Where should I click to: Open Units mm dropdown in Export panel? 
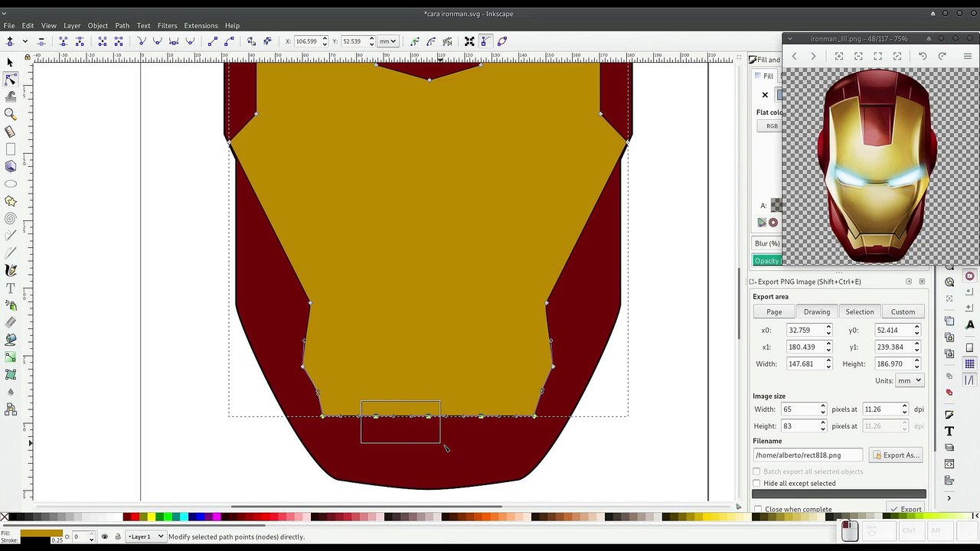tap(909, 380)
